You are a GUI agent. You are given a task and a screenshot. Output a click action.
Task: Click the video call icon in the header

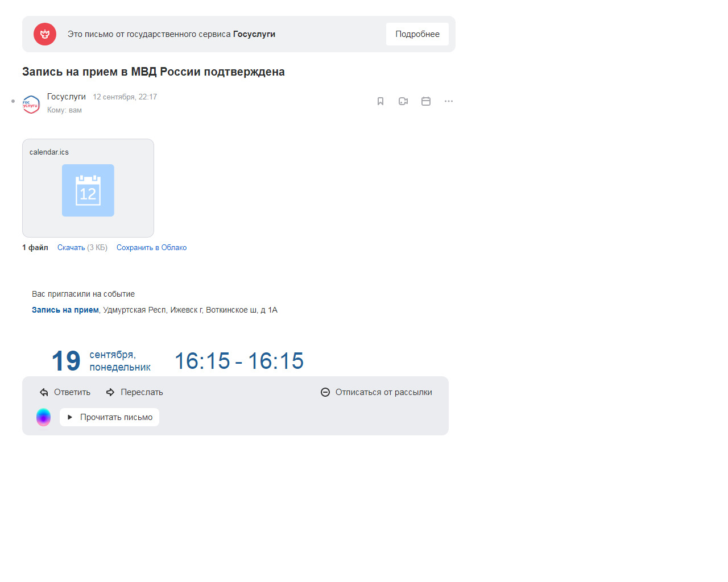(403, 101)
